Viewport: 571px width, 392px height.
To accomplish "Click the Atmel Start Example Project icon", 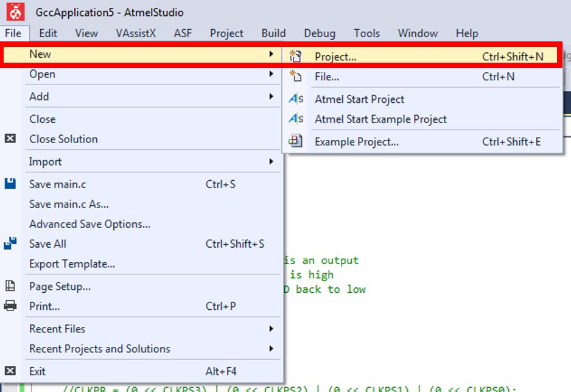I will pyautogui.click(x=296, y=119).
